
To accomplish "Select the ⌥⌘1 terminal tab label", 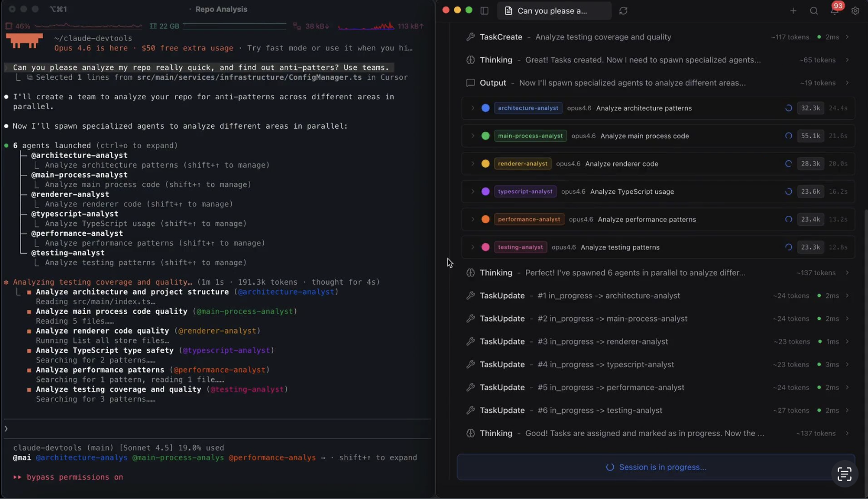I will 59,9.
